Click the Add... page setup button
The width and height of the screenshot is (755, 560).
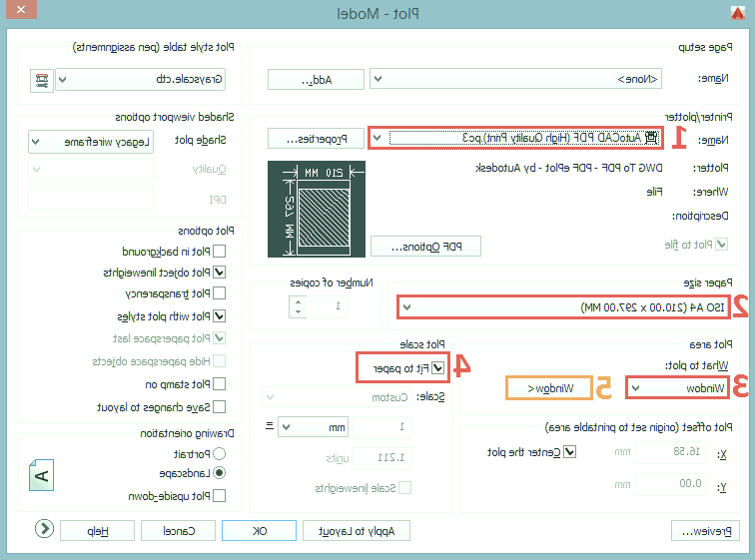tap(316, 80)
